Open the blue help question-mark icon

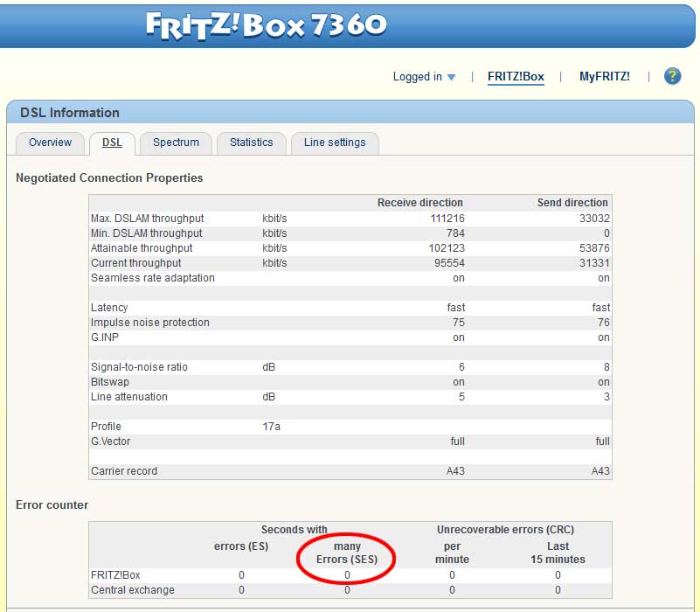[x=672, y=76]
